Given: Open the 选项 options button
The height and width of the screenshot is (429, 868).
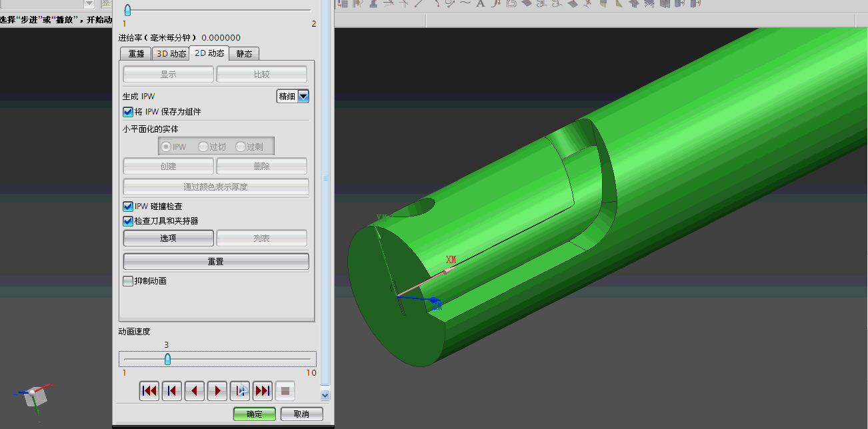Looking at the screenshot, I should pyautogui.click(x=169, y=238).
